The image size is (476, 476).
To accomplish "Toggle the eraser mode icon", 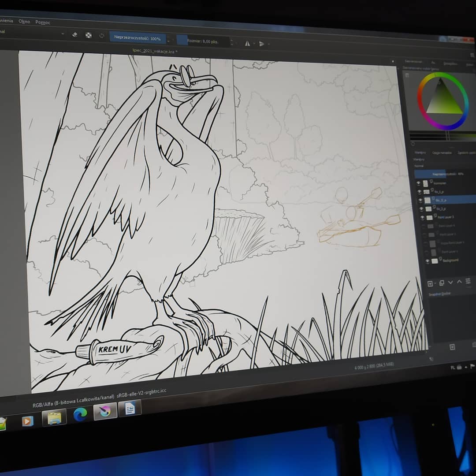I will [x=74, y=35].
